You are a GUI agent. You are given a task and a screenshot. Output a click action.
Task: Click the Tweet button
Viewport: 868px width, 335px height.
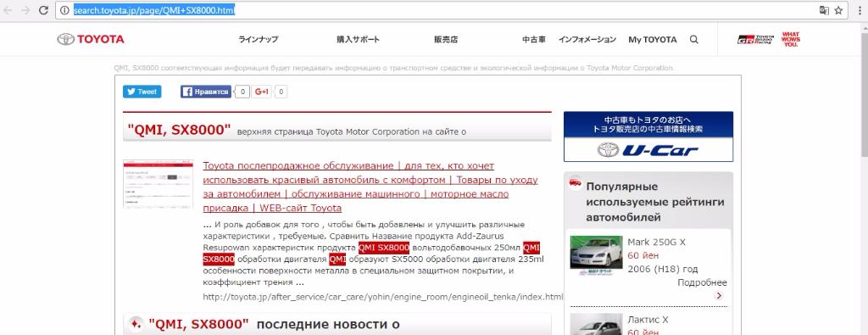tap(142, 92)
